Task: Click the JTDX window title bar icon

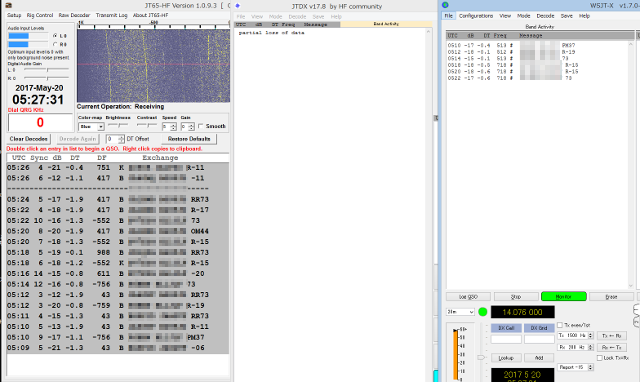Action: pyautogui.click(x=238, y=6)
